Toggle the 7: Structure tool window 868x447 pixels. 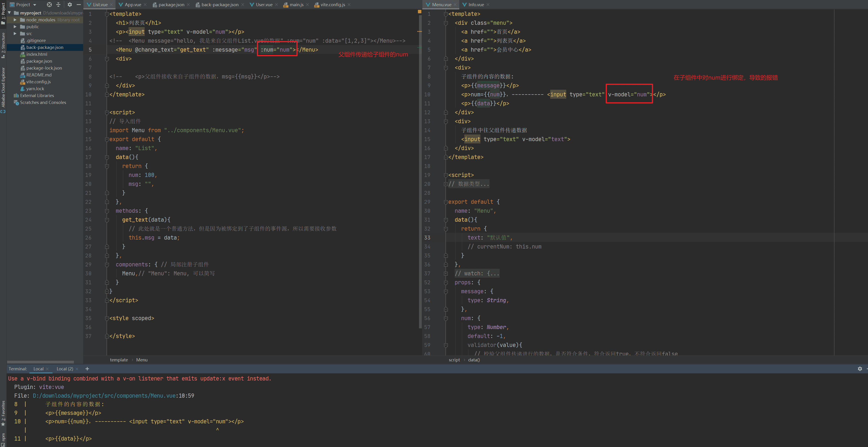[3, 45]
